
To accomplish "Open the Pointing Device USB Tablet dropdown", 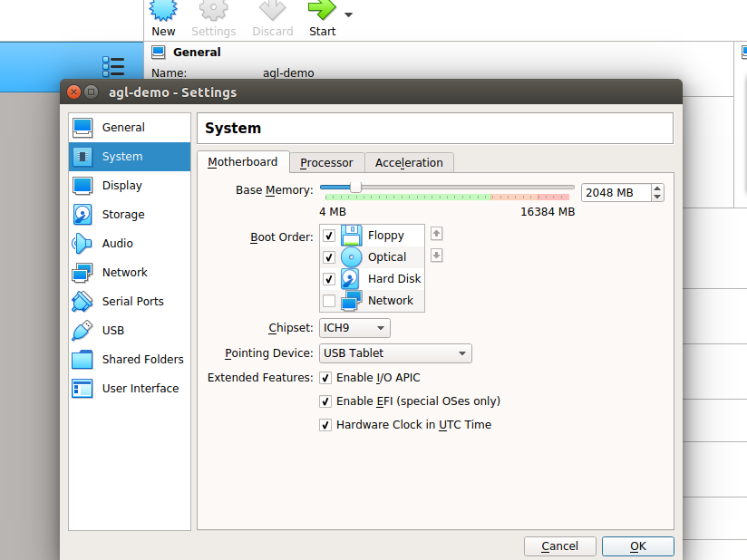I will [x=395, y=353].
